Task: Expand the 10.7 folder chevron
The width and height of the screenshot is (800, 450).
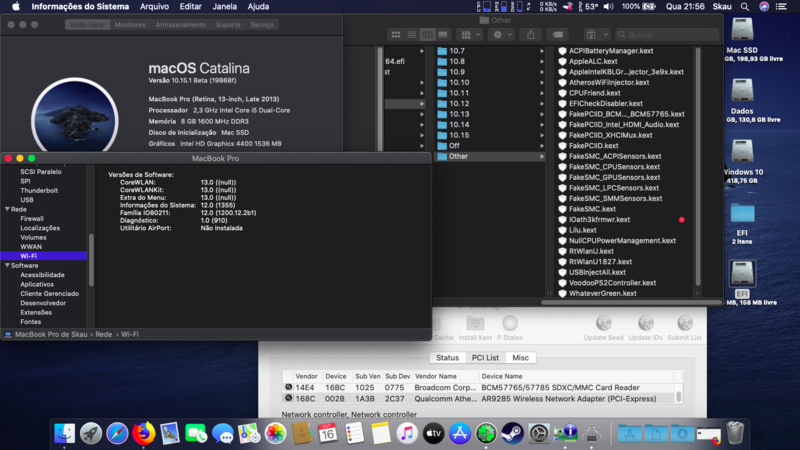Action: coord(541,51)
